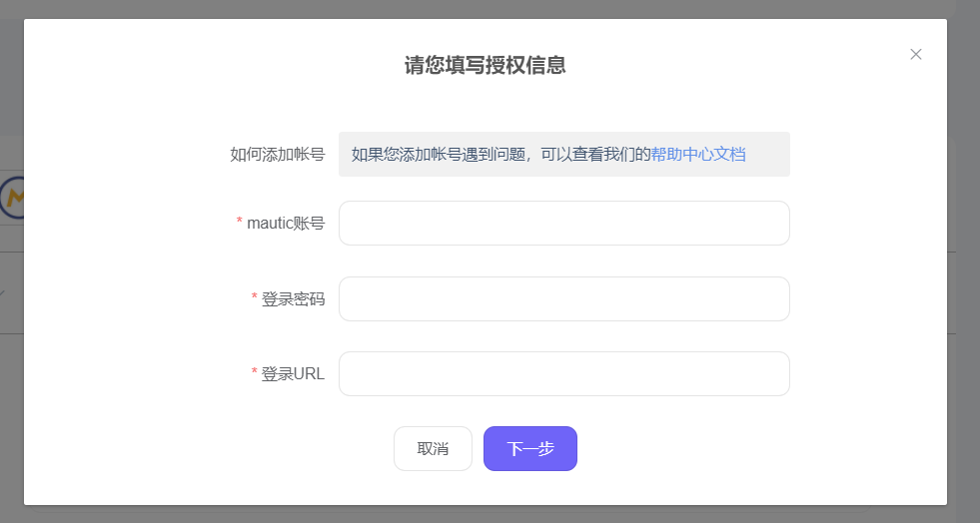Focus the mautic账号 input field

563,223
